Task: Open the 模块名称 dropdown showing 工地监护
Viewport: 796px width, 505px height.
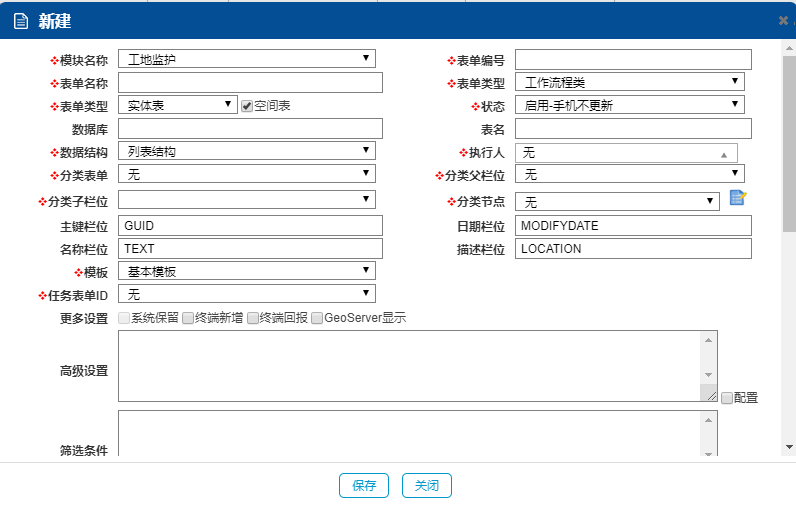Action: coord(247,59)
